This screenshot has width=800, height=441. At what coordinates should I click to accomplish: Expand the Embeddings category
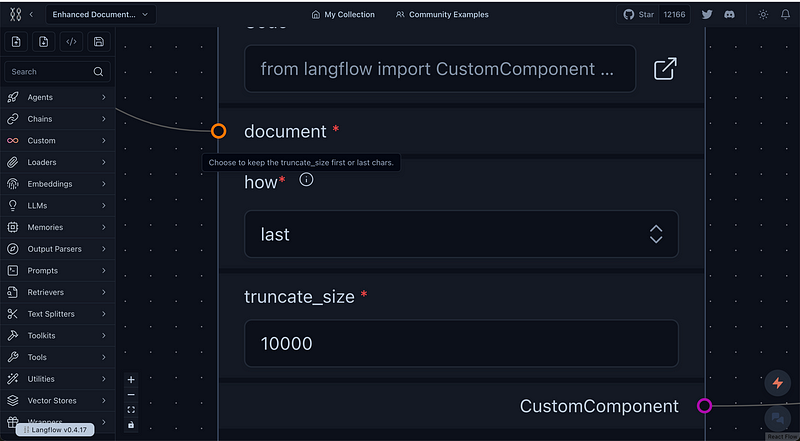(x=57, y=184)
